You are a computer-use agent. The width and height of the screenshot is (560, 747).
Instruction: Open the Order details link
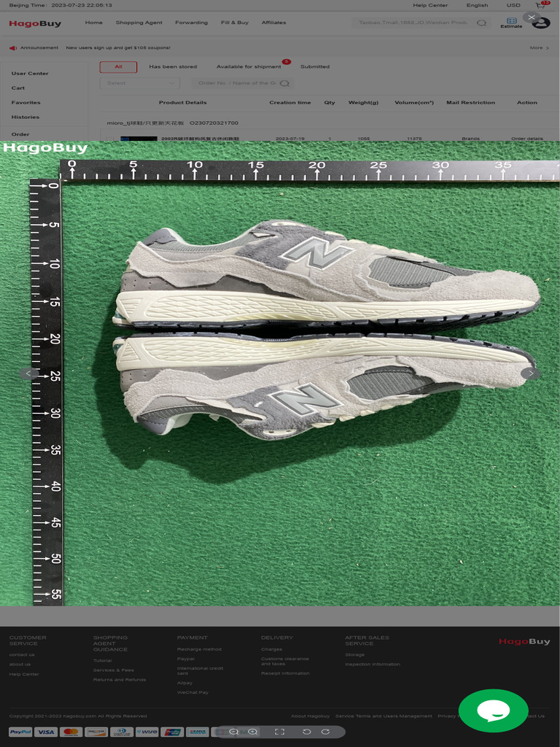coord(526,138)
